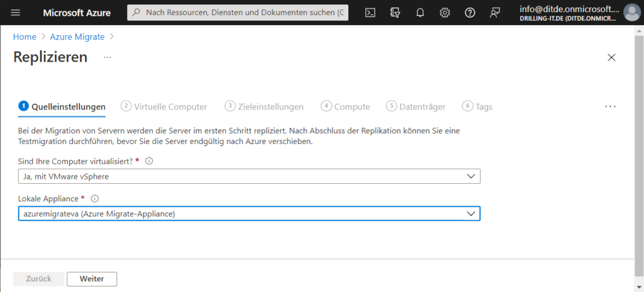The image size is (644, 292).
Task: Show info tooltip for 'Sind Ihre Computer virtualisiert?'
Action: click(x=150, y=161)
